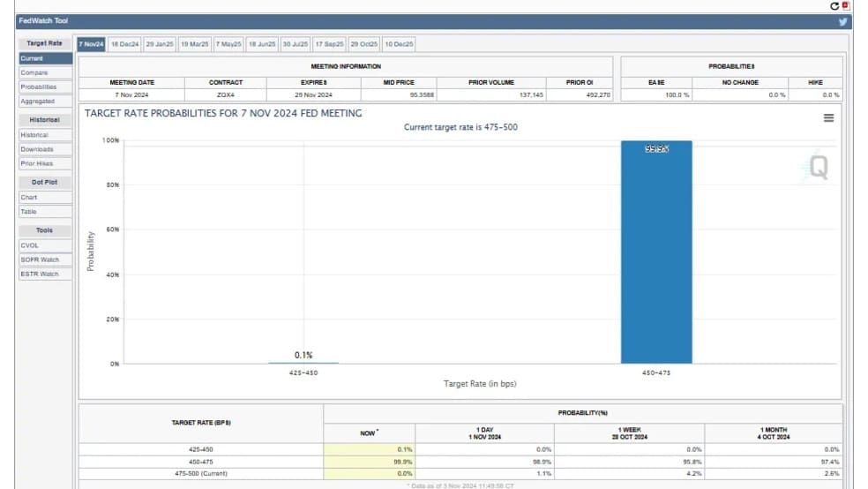Click the FedWatch Tool title
The width and height of the screenshot is (868, 489).
pyautogui.click(x=43, y=20)
